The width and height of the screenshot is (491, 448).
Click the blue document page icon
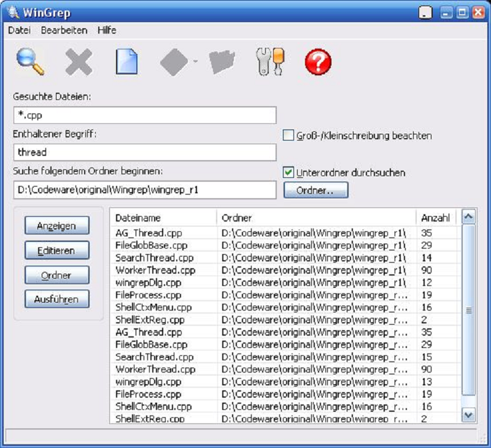126,62
